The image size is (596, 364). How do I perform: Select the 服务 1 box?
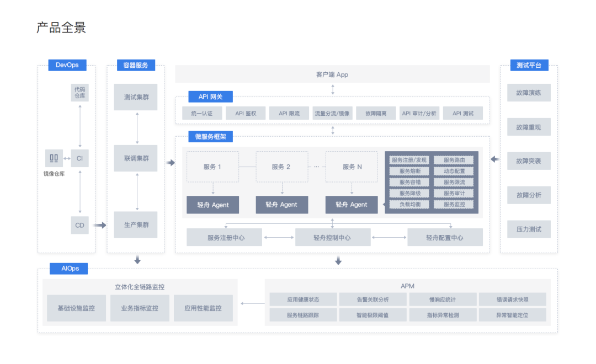click(213, 167)
